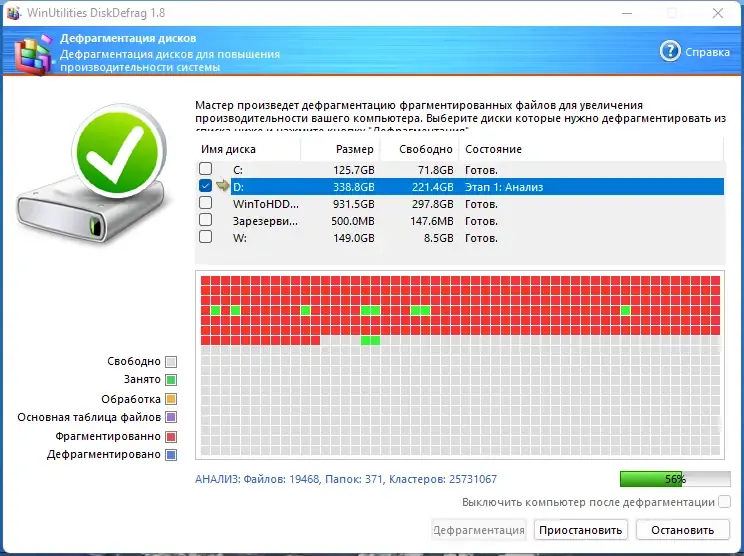This screenshot has width=744, height=556.
Task: Enable the checkbox for drive C:
Action: click(x=205, y=168)
